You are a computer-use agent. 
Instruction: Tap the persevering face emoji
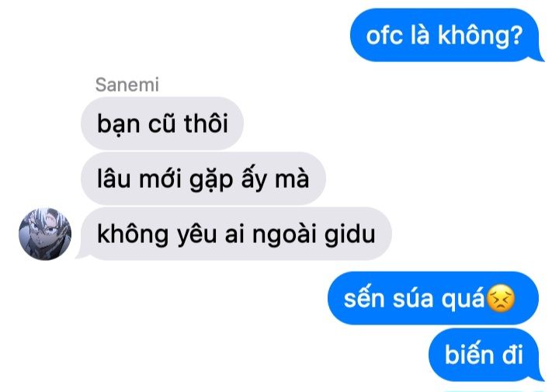pos(501,299)
